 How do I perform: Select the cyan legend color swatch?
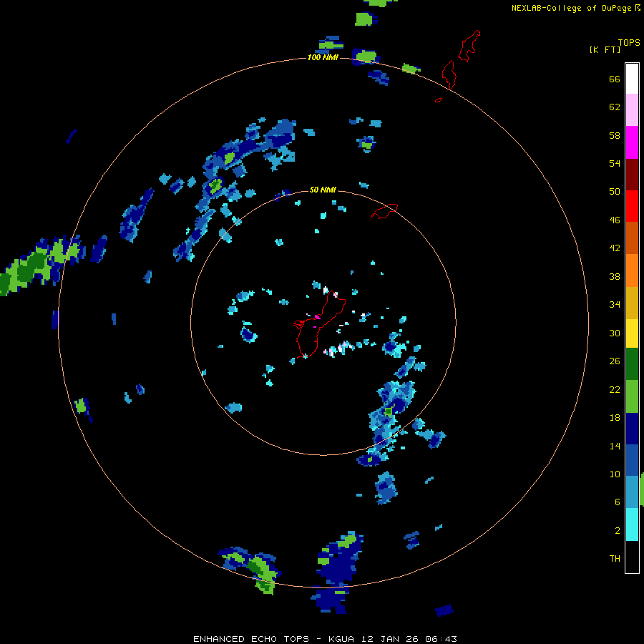coord(632,525)
